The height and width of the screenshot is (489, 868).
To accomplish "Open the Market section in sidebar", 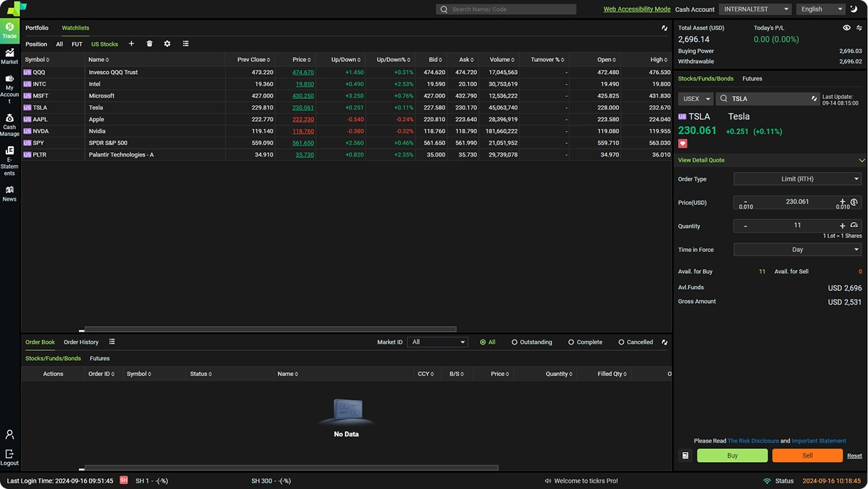I will 9,56.
